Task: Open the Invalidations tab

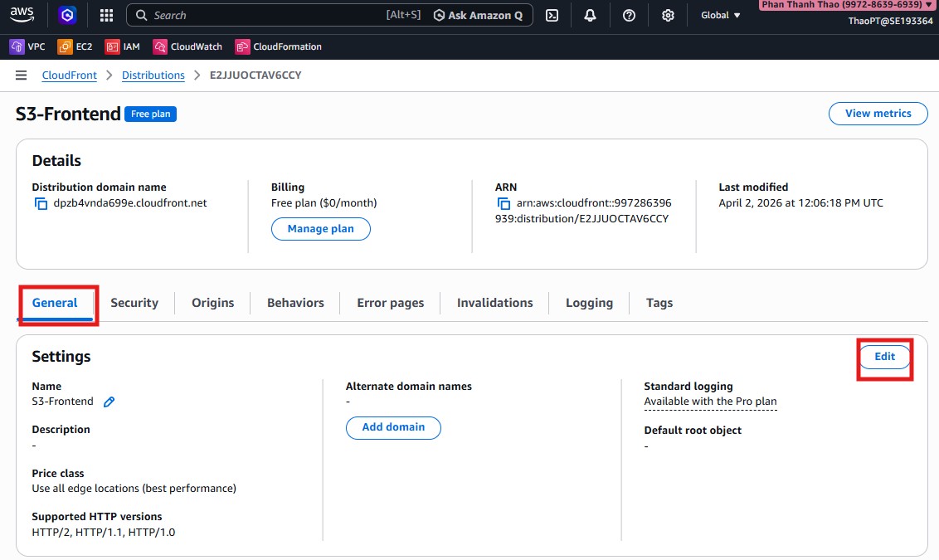Action: pyautogui.click(x=494, y=303)
